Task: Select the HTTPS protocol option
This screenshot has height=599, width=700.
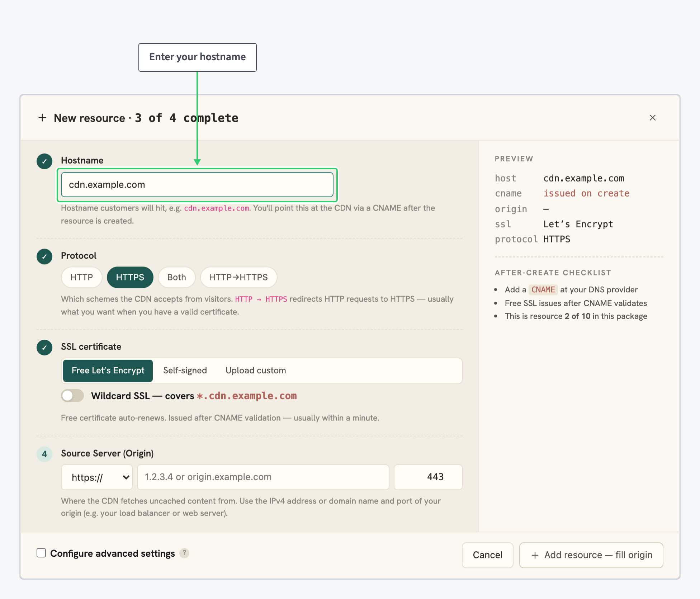Action: coord(130,277)
